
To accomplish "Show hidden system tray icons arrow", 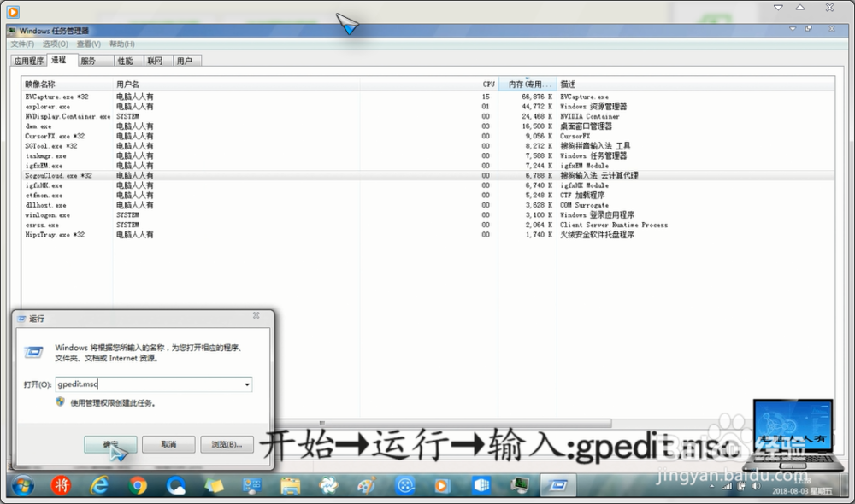I will point(711,486).
